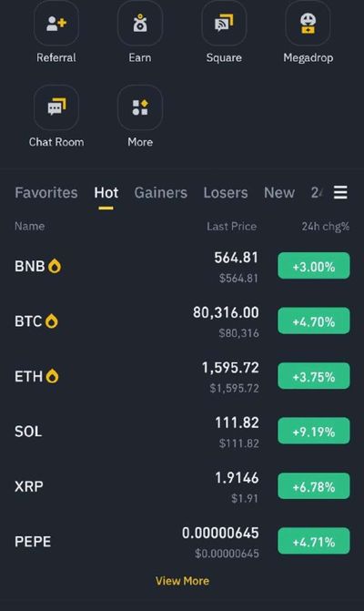This screenshot has width=364, height=611.
Task: Sort by 24h chg% column header
Action: (326, 227)
